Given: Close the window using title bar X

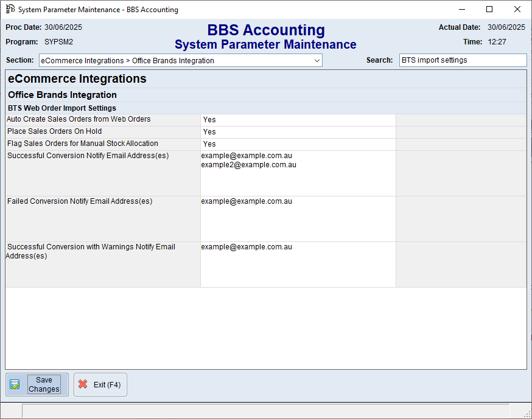Looking at the screenshot, I should (517, 9).
